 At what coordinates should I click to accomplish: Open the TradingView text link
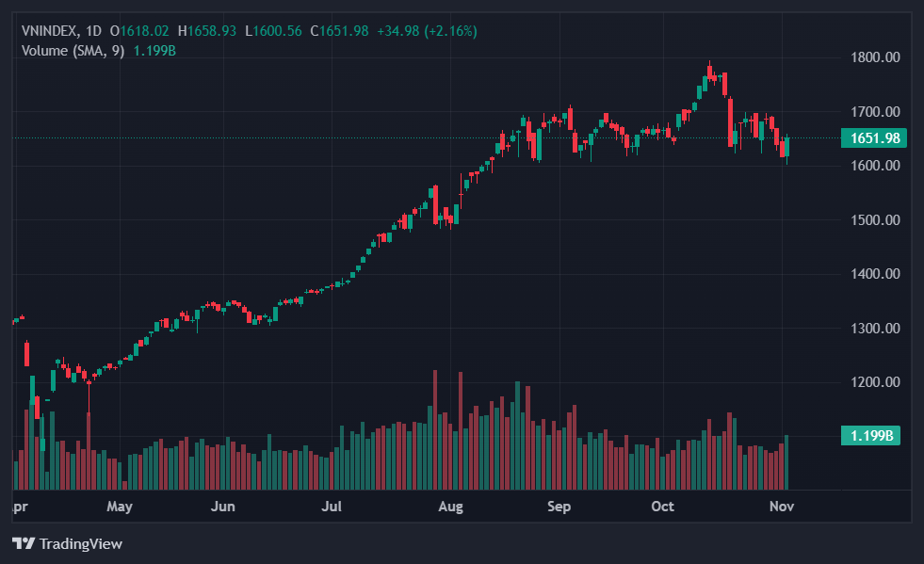coord(81,543)
